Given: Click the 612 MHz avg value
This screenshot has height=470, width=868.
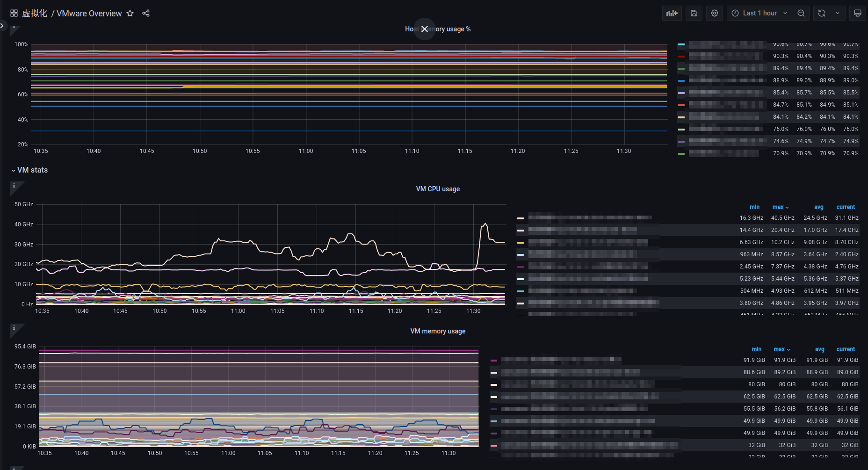Looking at the screenshot, I should click(815, 291).
